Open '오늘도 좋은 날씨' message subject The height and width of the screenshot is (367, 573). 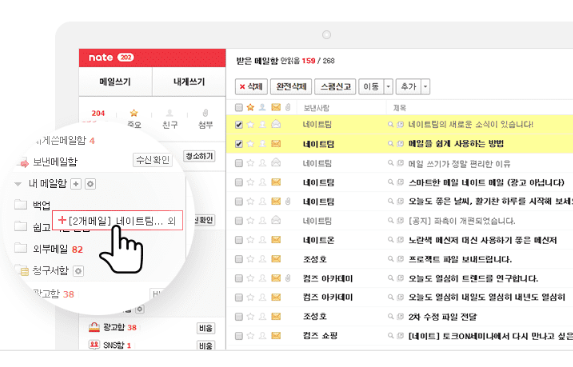tap(490, 201)
